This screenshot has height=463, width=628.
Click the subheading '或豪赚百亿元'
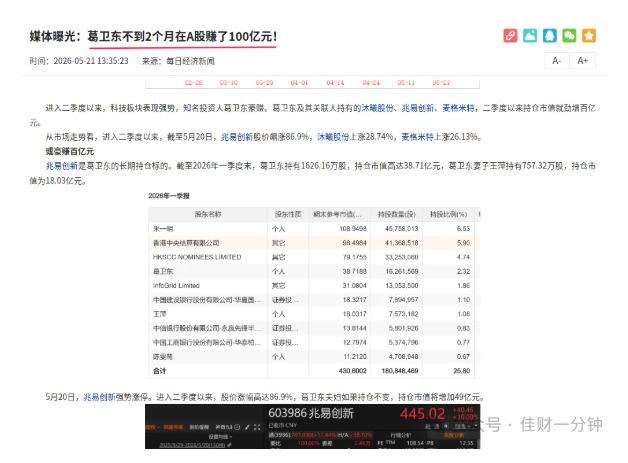[x=70, y=151]
